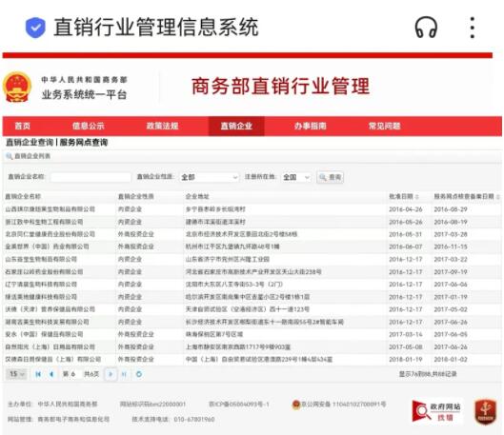Image resolution: width=504 pixels, height=435 pixels.
Task: Switch to the 首页 tab
Action: pos(23,126)
